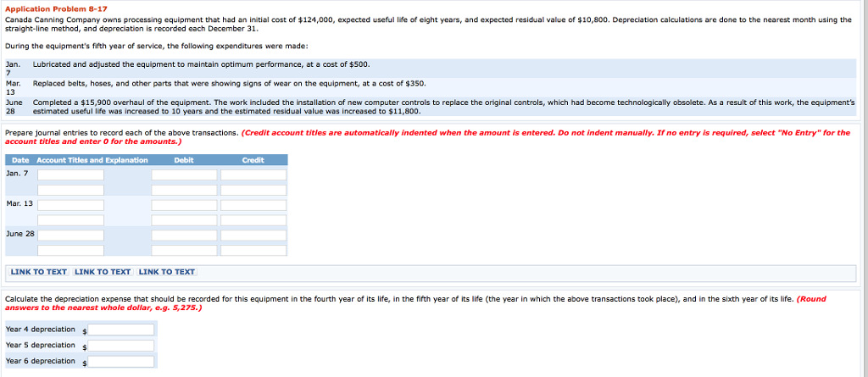Click the 'Lubricated and adjusted the equipment' transaction text
Viewport: 868px width, 377px height.
pos(202,64)
